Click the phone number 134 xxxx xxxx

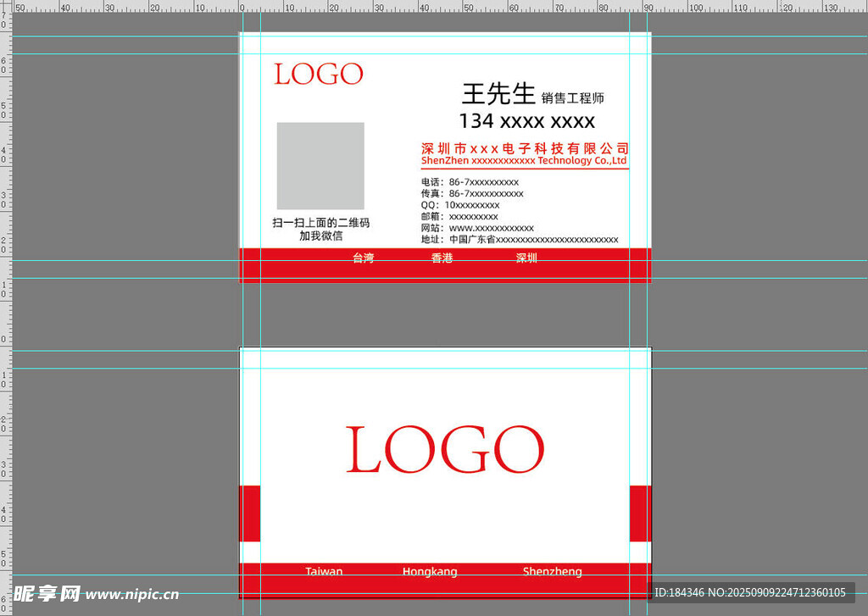coord(526,121)
